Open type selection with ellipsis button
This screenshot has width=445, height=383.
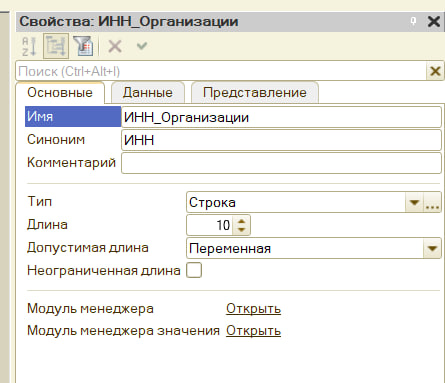pos(432,202)
